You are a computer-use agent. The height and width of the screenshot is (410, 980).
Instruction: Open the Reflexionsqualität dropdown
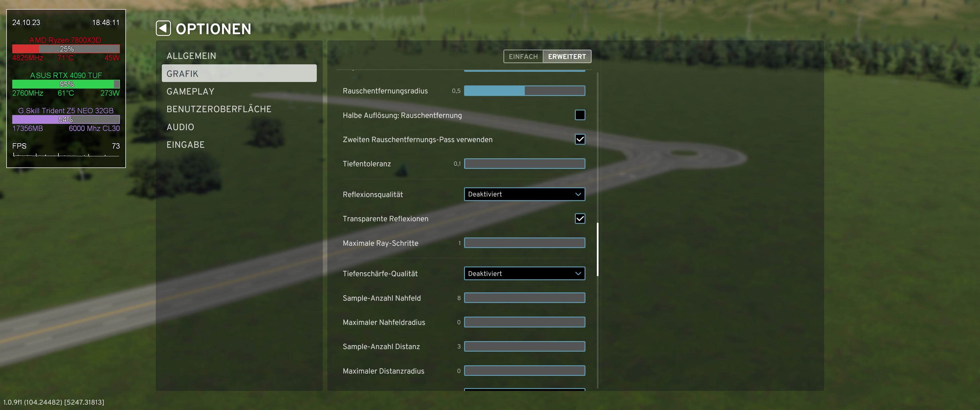pos(525,194)
